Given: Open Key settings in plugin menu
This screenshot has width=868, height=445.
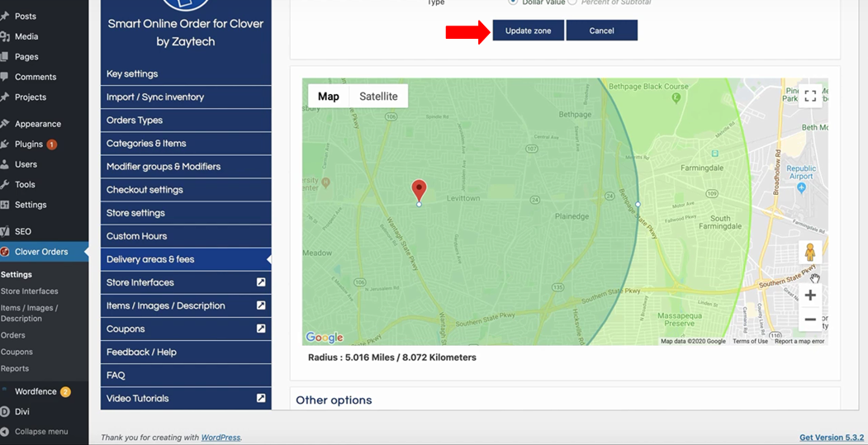Looking at the screenshot, I should (186, 74).
